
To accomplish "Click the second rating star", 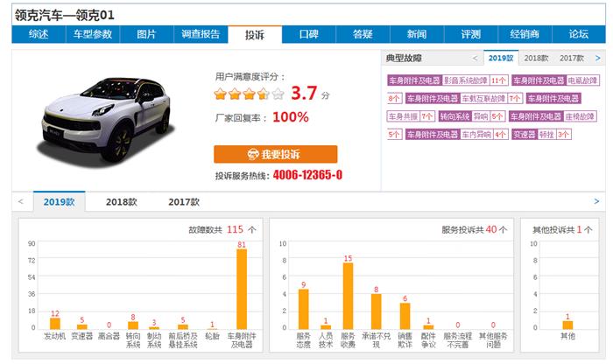I will pyautogui.click(x=235, y=94).
